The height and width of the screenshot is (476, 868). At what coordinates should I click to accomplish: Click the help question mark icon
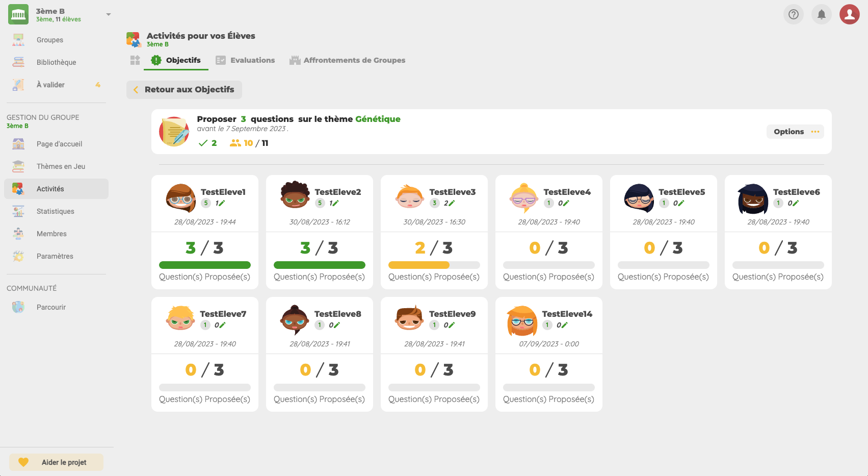click(793, 14)
